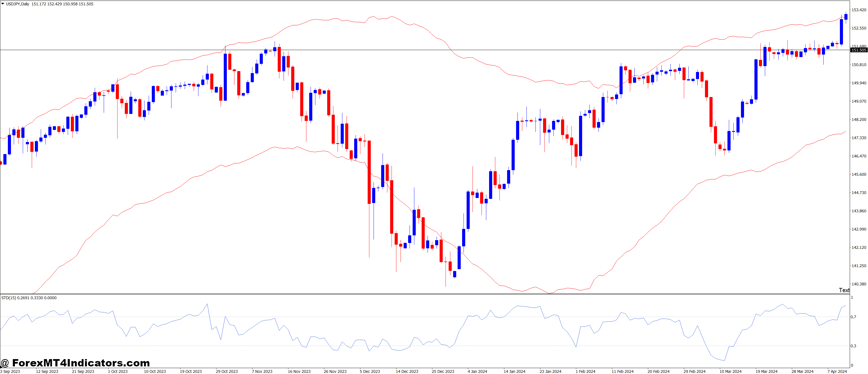Click the 14 Jan 2024 date marker
The height and width of the screenshot is (374, 868).
pos(514,371)
